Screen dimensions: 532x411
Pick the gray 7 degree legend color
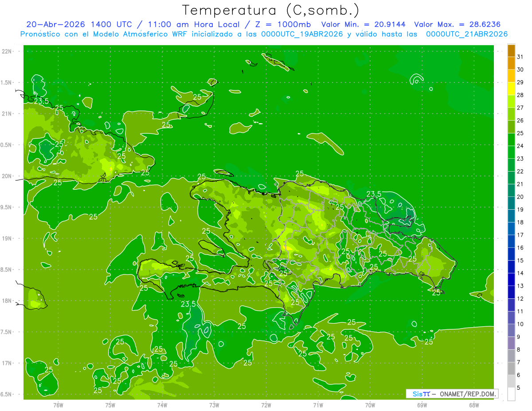click(511, 356)
